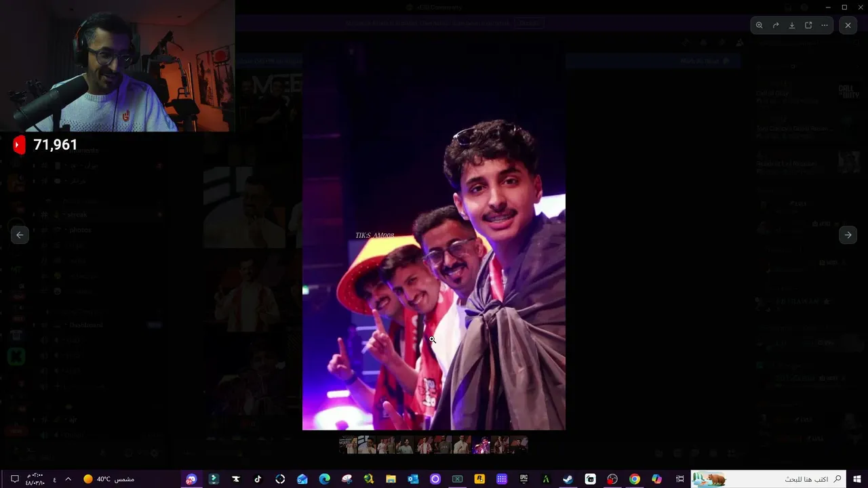Select the first thumbnail in the filmstrip
The image size is (868, 488).
348,445
